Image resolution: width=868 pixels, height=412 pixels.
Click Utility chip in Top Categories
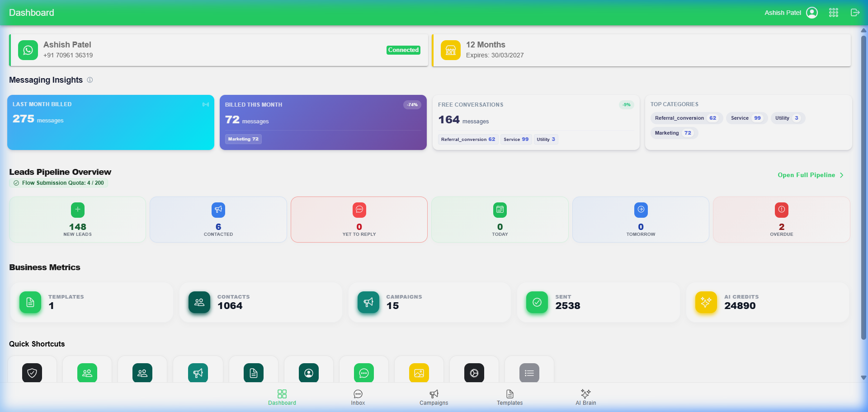[788, 118]
